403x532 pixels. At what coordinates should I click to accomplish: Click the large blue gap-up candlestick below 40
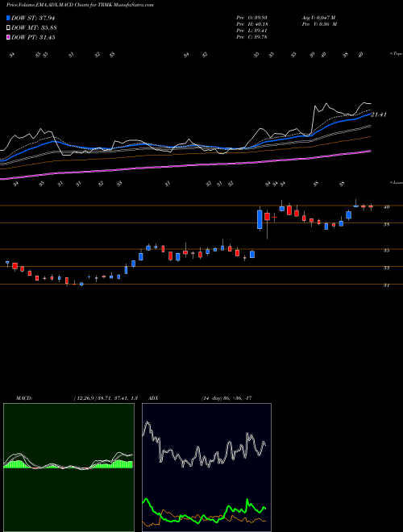(x=260, y=219)
